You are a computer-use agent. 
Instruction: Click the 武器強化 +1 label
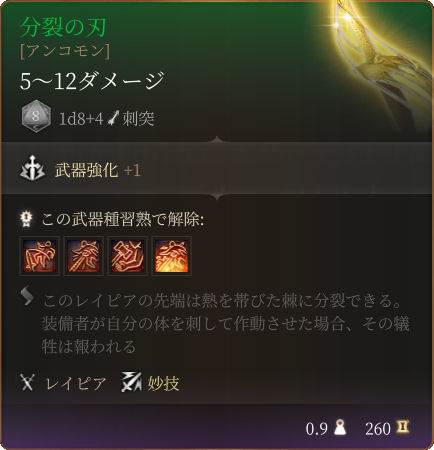pyautogui.click(x=98, y=170)
